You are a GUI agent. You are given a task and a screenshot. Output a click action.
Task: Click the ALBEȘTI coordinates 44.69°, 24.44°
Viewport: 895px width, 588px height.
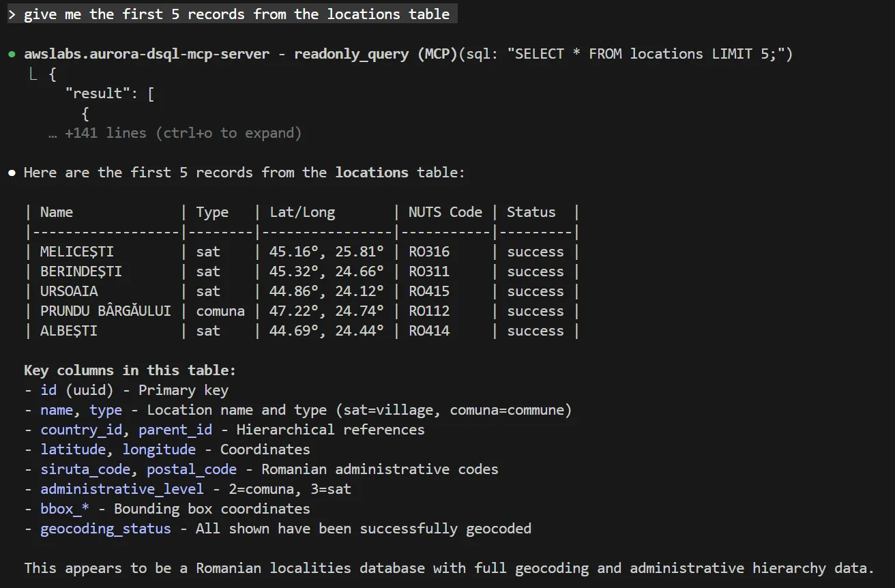coord(326,331)
